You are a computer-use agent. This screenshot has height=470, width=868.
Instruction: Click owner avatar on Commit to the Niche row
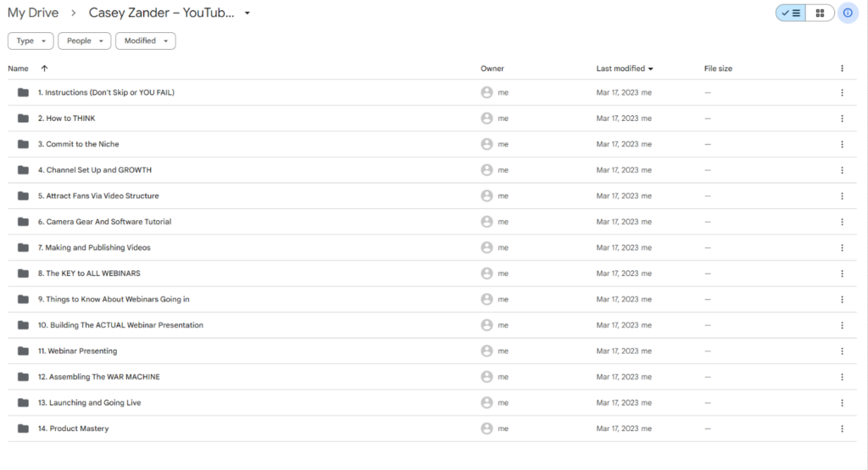click(487, 144)
